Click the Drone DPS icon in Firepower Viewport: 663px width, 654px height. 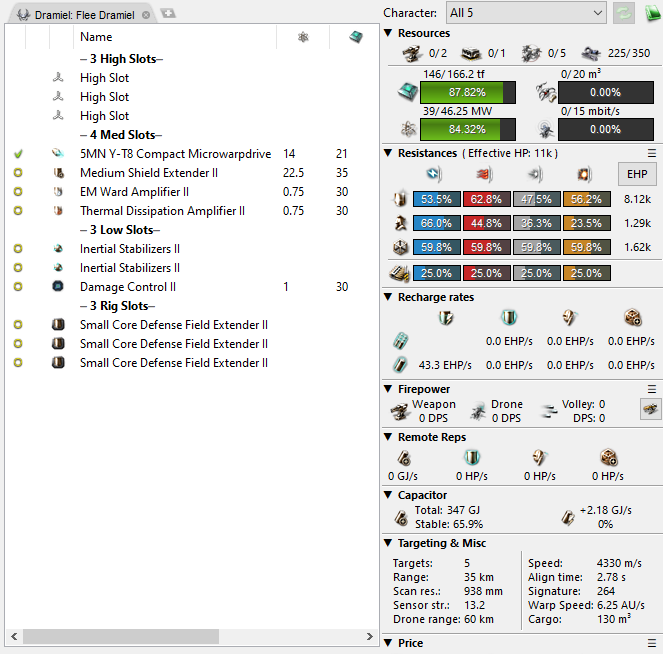478,411
